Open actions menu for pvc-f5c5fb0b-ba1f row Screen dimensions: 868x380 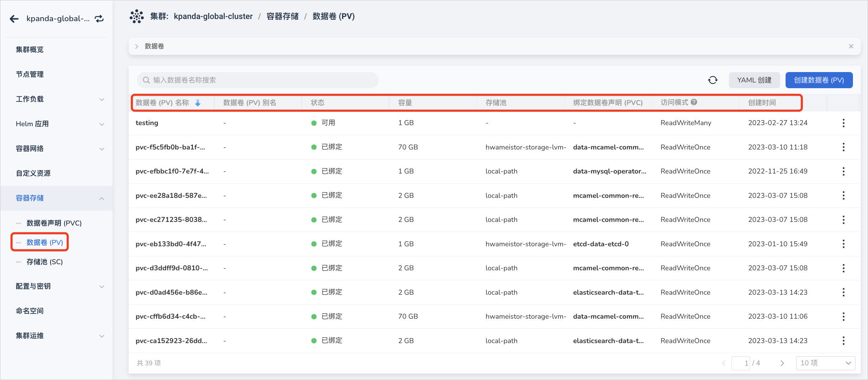[844, 147]
